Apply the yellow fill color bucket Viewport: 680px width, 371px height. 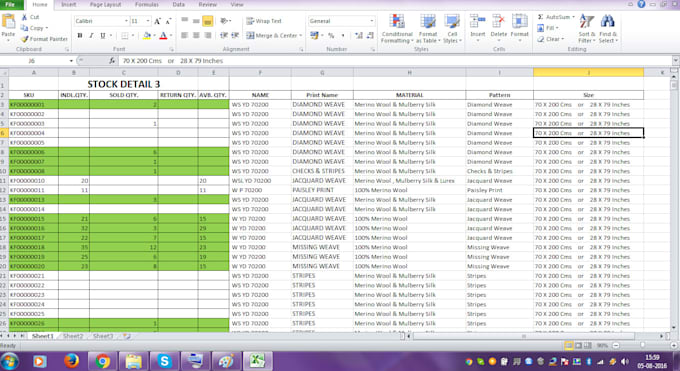[147, 36]
